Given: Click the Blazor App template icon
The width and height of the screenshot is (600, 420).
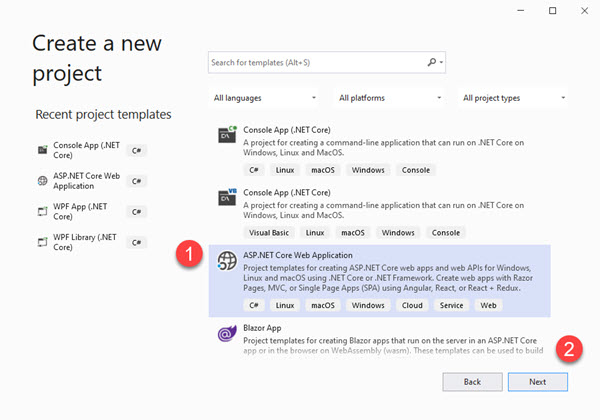Looking at the screenshot, I should 227,334.
